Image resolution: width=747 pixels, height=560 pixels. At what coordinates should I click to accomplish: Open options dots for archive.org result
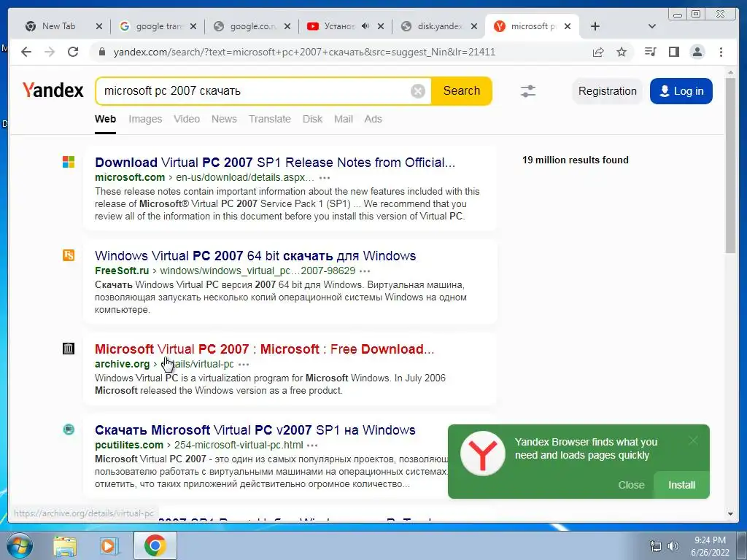point(244,365)
